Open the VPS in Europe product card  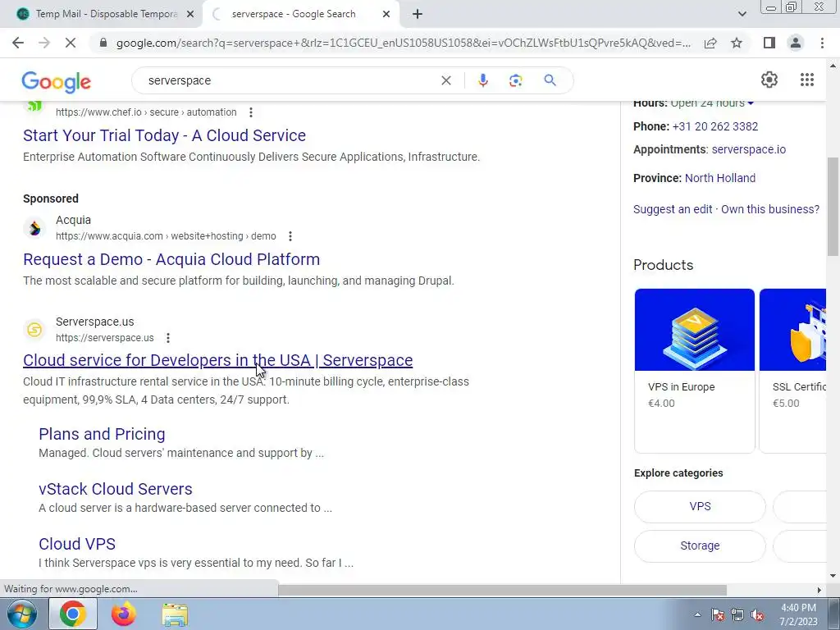[x=694, y=370]
